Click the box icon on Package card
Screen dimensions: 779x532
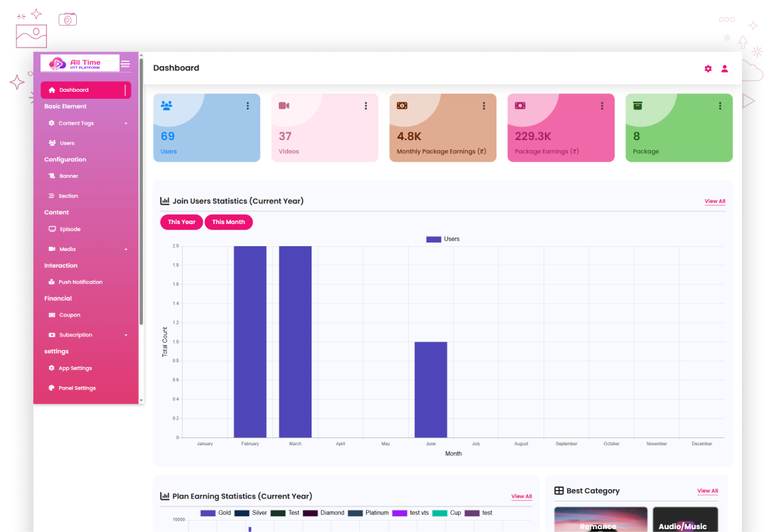coord(638,105)
